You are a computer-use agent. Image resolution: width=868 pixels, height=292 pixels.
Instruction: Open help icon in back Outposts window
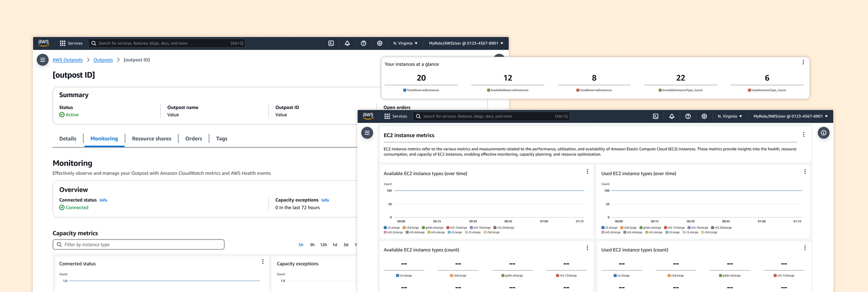coord(364,43)
